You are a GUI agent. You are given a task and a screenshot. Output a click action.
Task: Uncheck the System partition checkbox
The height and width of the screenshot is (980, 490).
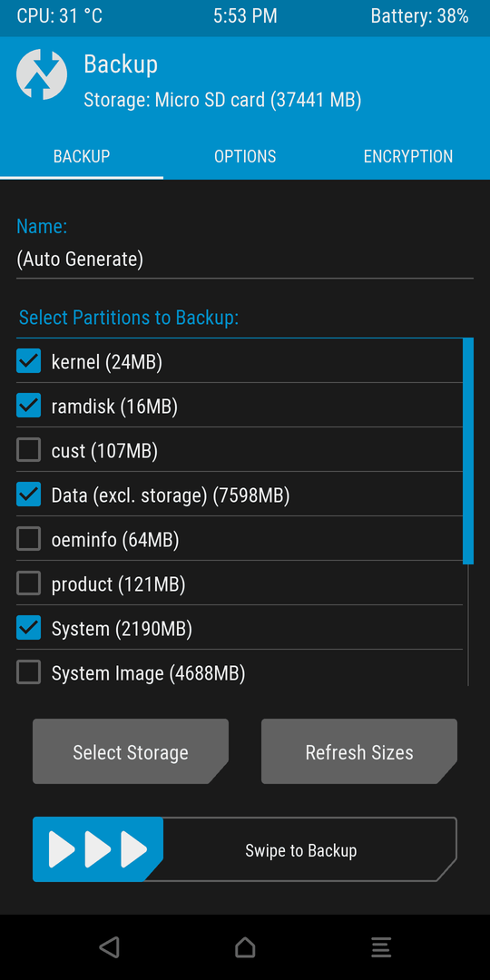point(29,628)
